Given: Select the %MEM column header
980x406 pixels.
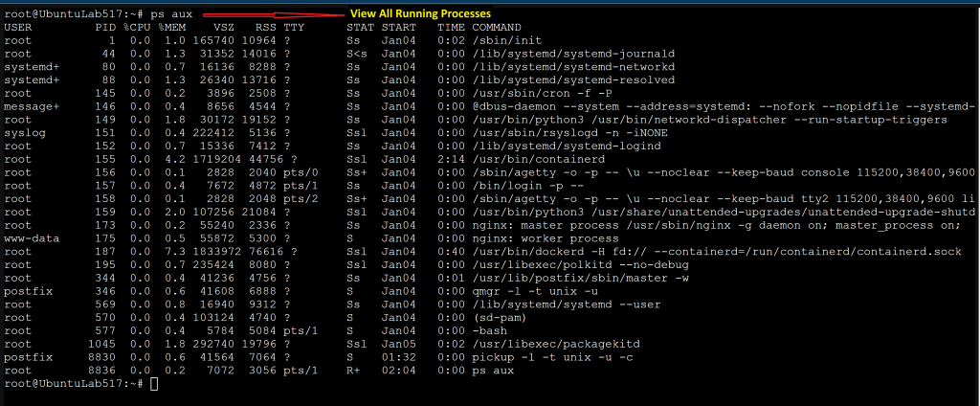Looking at the screenshot, I should point(172,28).
